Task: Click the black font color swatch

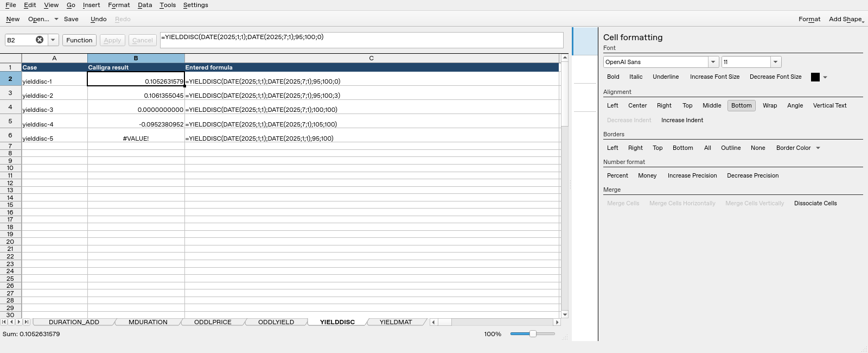Action: [x=815, y=77]
